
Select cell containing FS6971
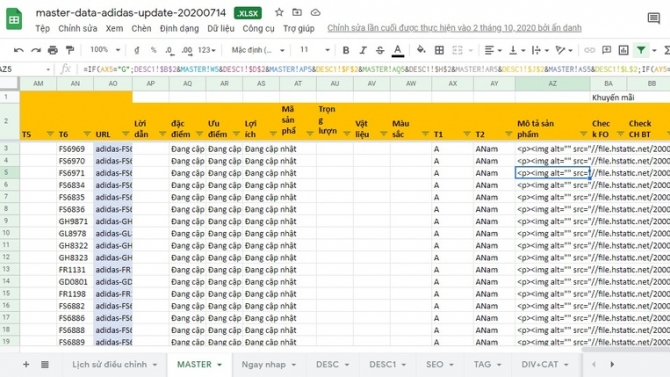click(x=75, y=173)
